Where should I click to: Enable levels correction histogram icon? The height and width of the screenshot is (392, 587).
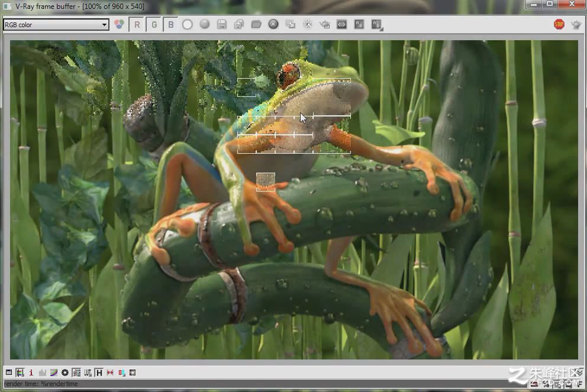tap(42, 372)
